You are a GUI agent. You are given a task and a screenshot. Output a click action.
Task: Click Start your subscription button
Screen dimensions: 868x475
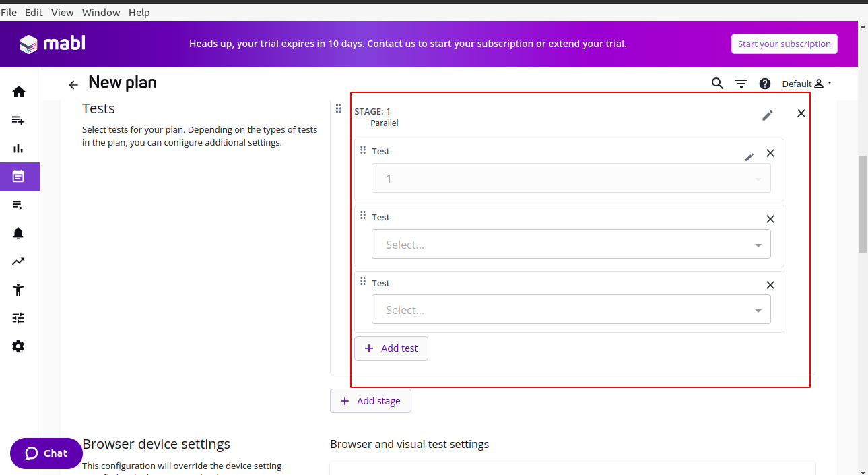pyautogui.click(x=784, y=44)
